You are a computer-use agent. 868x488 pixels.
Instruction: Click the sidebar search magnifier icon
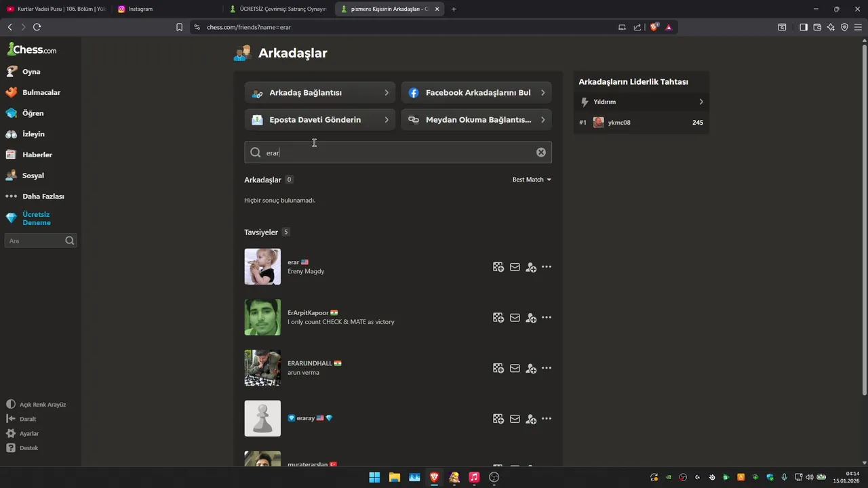[70, 241]
